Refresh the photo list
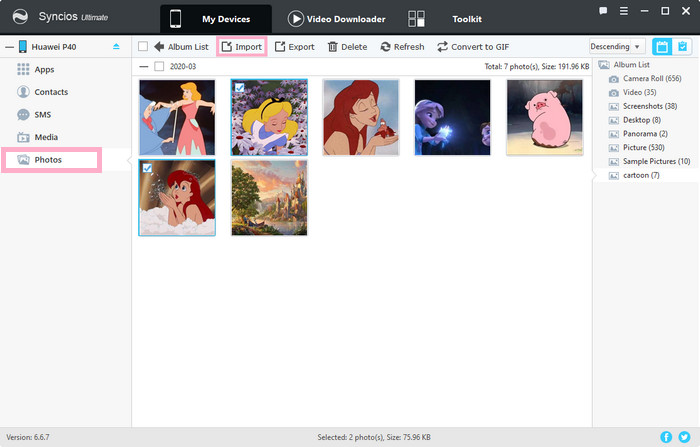700x447 pixels. 402,46
